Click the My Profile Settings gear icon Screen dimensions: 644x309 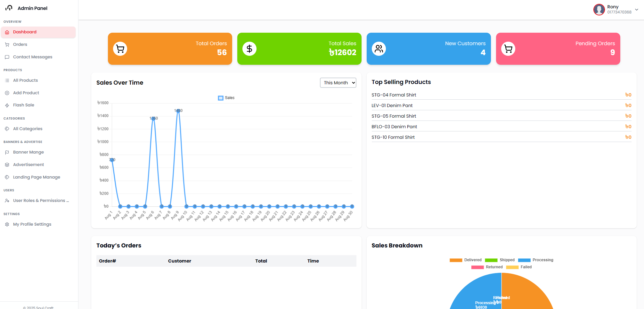[7, 224]
